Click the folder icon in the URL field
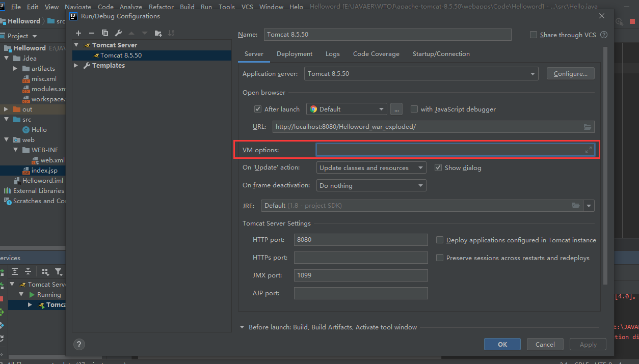The width and height of the screenshot is (639, 364). pyautogui.click(x=588, y=127)
